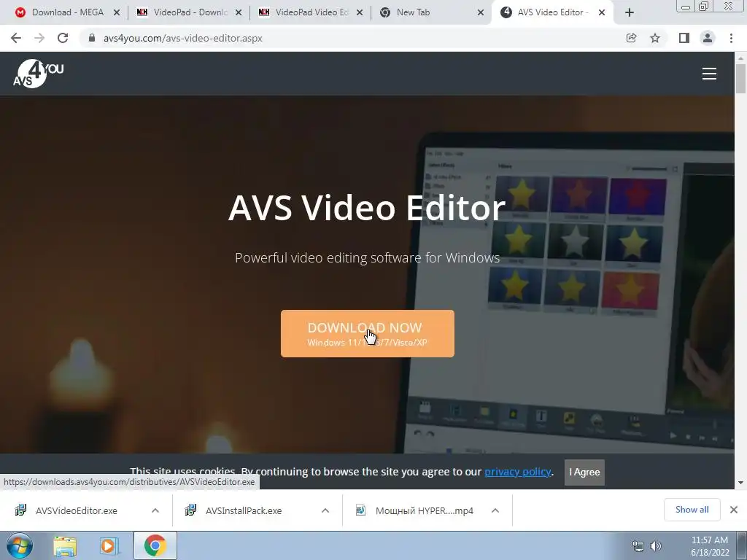This screenshot has width=747, height=560.
Task: Close the downloads bar
Action: tap(734, 510)
